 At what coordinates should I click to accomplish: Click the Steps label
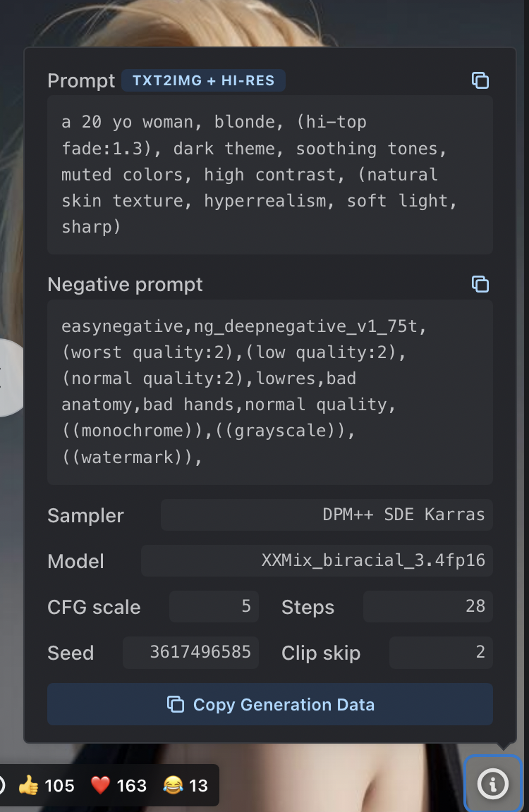(308, 608)
